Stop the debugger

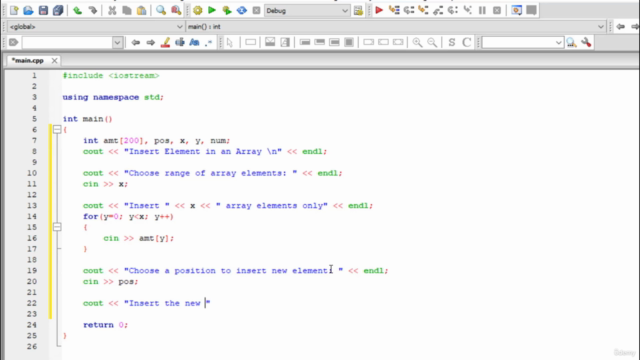[497, 10]
